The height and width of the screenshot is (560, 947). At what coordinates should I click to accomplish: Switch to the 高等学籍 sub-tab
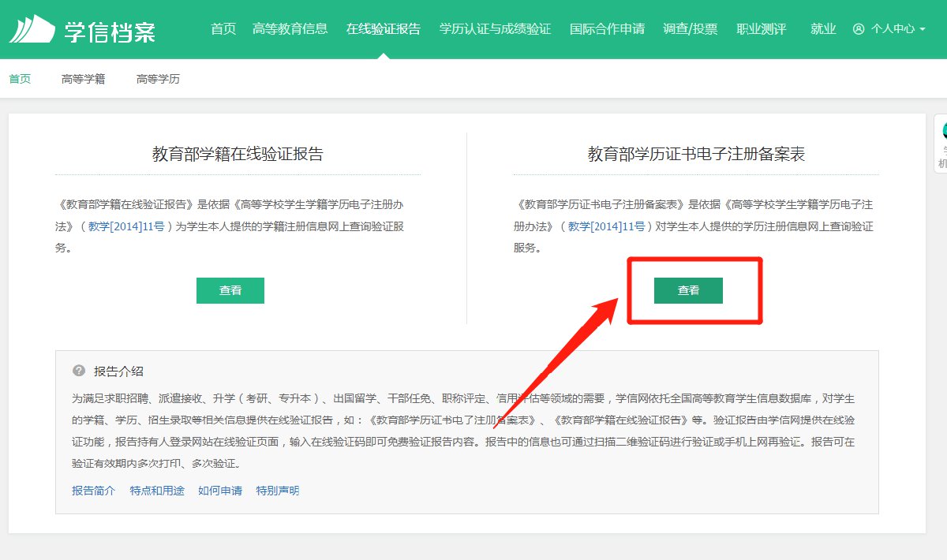(x=83, y=79)
